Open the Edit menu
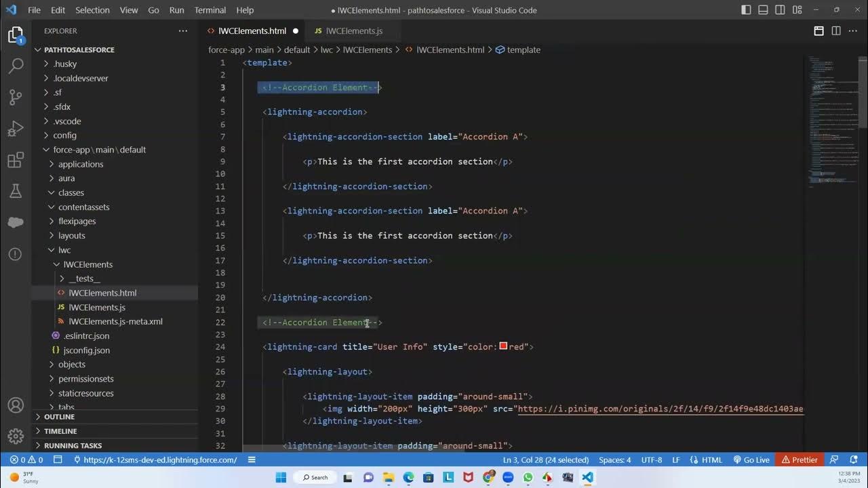Screen dimensions: 868x488 (58, 10)
